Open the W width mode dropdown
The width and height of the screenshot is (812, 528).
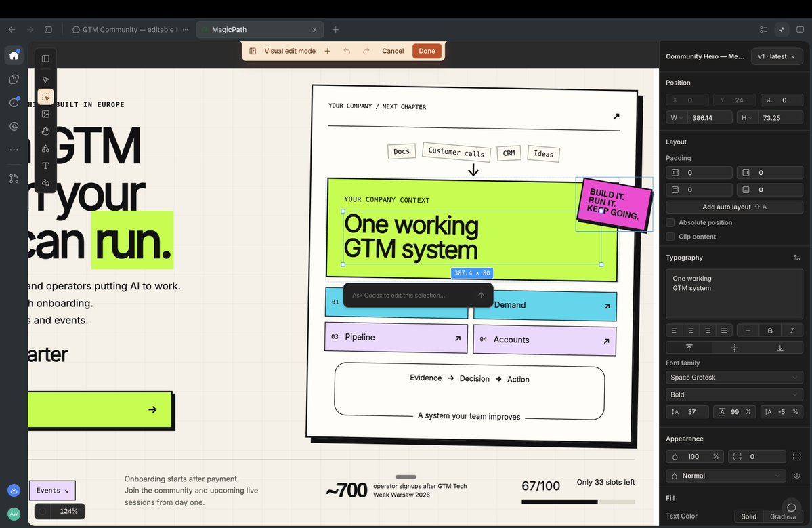click(676, 118)
